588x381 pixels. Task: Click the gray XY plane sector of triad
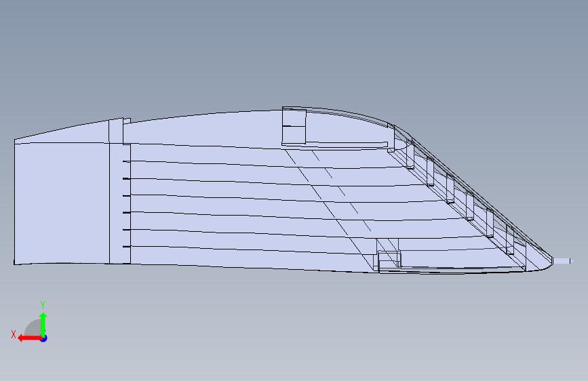coord(33,327)
